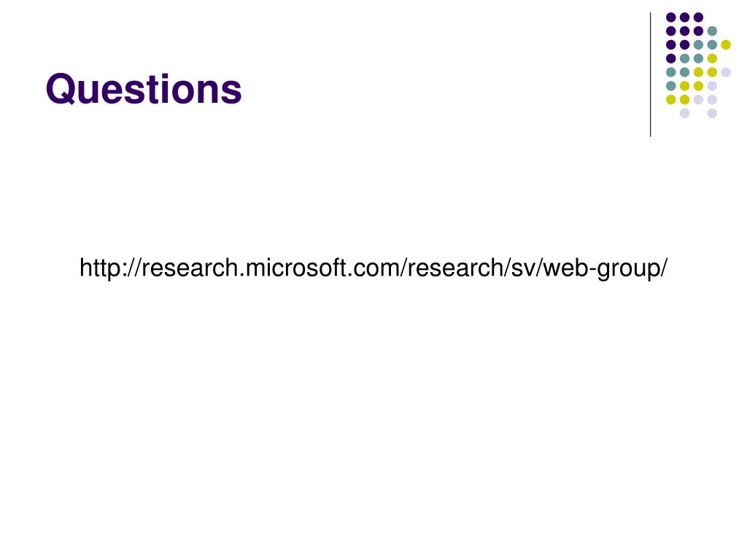Click the lavender dot ending fifth dot row
The width and height of the screenshot is (747, 560).
click(726, 72)
